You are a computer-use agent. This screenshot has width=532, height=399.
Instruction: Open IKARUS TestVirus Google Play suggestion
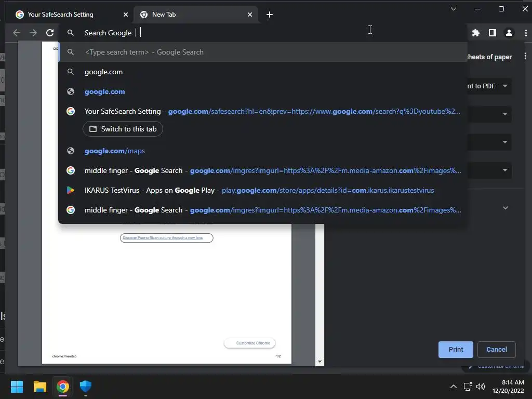coord(263,190)
